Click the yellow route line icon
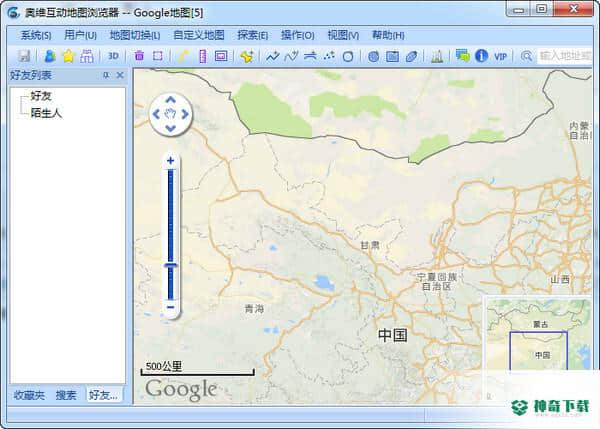 [184, 56]
